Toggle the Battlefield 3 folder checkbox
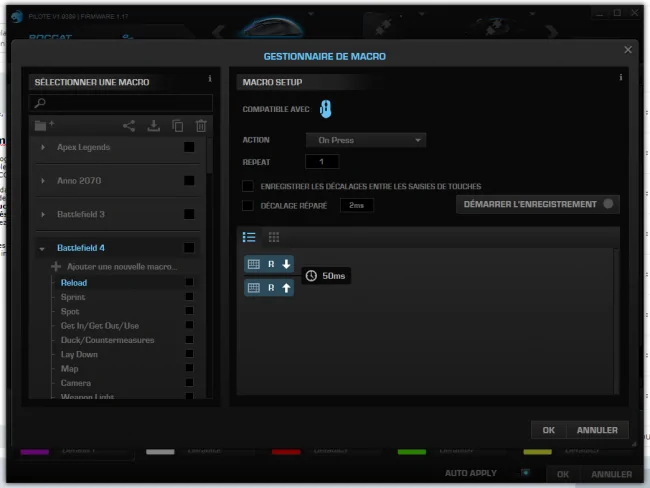Image resolution: width=650 pixels, height=488 pixels. tap(189, 214)
